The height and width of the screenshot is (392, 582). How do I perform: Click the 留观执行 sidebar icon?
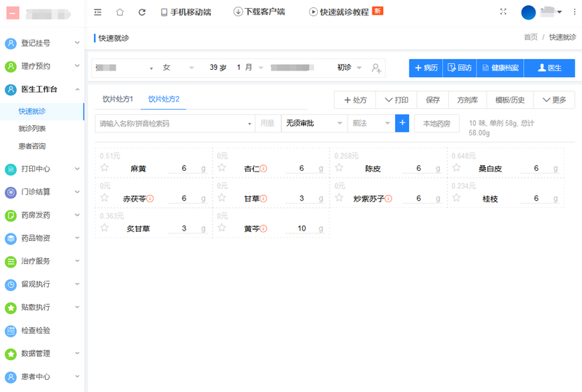point(11,284)
